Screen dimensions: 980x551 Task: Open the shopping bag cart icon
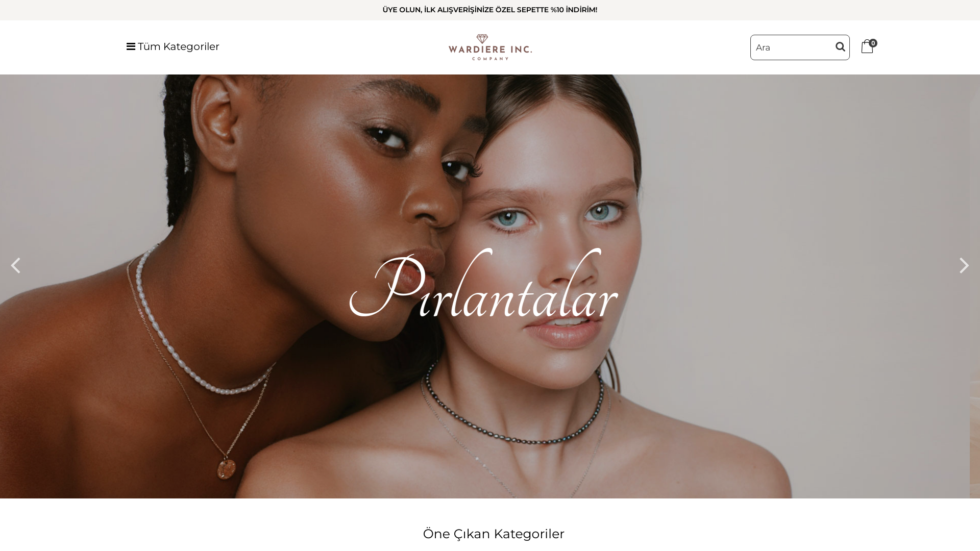867,47
